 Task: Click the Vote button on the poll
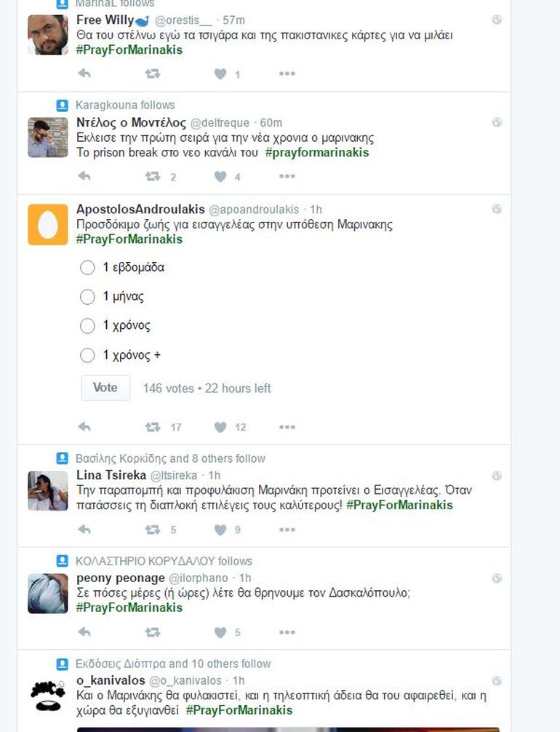(105, 388)
